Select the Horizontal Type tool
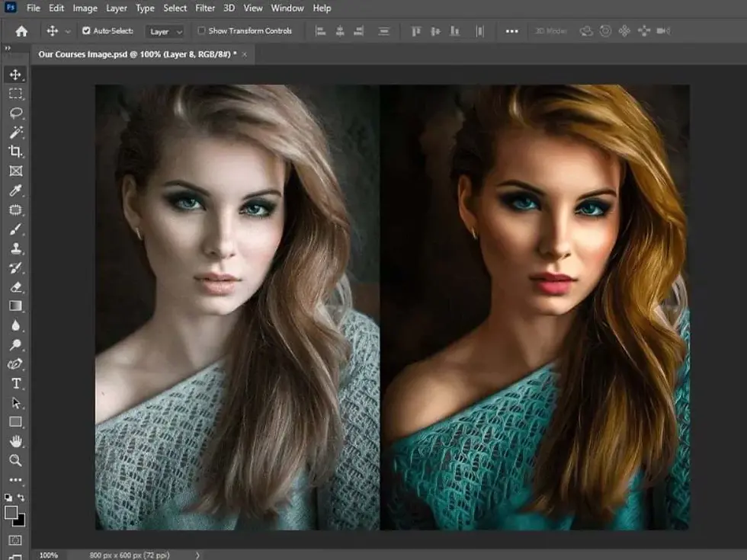Image resolution: width=747 pixels, height=560 pixels. click(15, 383)
